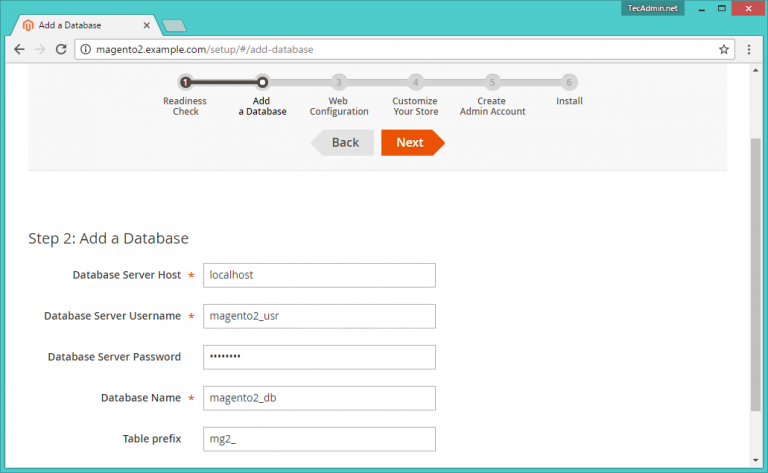Click the page vertical scrollbar
The height and width of the screenshot is (473, 768).
click(x=756, y=270)
